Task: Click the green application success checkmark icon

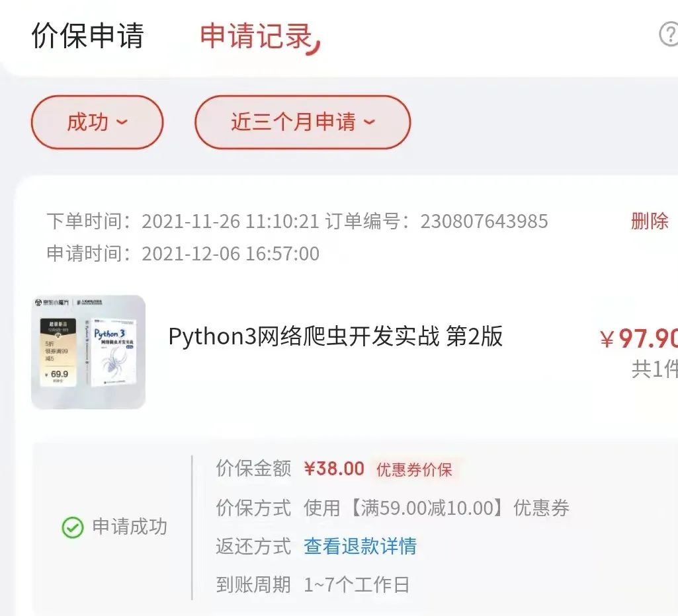Action: coord(73,527)
